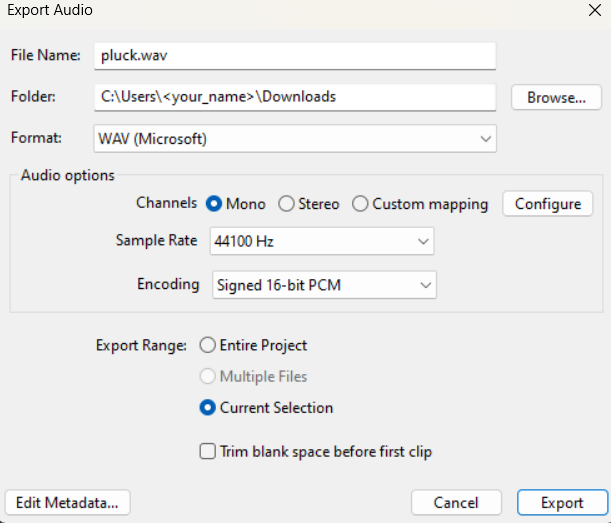Image resolution: width=611 pixels, height=523 pixels.
Task: Enable Trim blank space before first clip
Action: click(208, 451)
